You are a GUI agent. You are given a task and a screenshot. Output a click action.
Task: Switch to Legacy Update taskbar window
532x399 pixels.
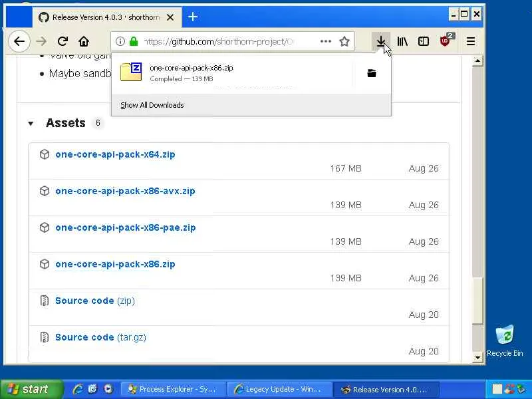279,389
